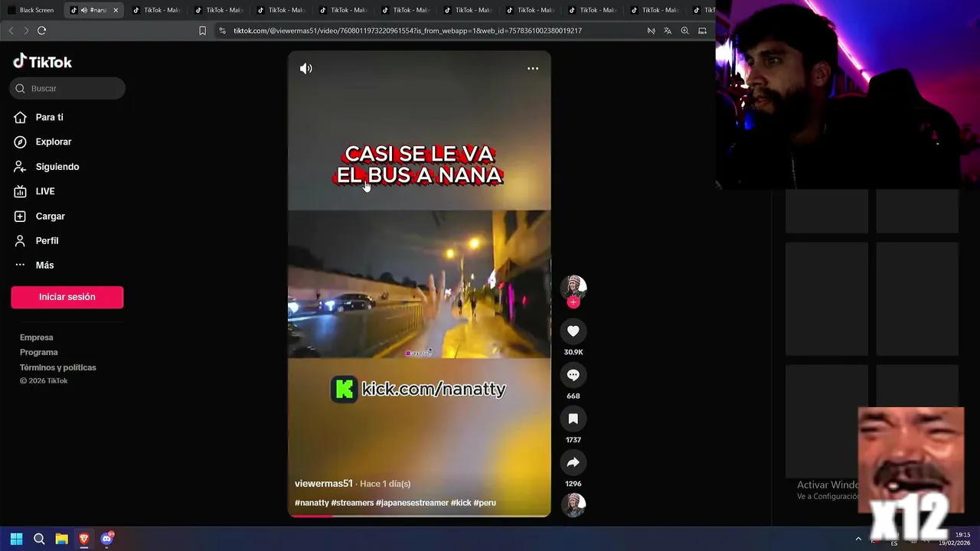Viewport: 980px width, 551px height.
Task: Open creator avatar above the follow button
Action: coord(573,286)
